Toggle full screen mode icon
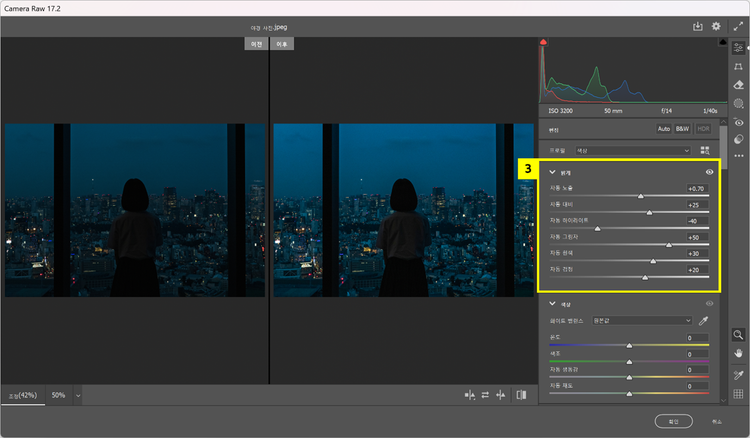This screenshot has width=750, height=438. tap(738, 27)
